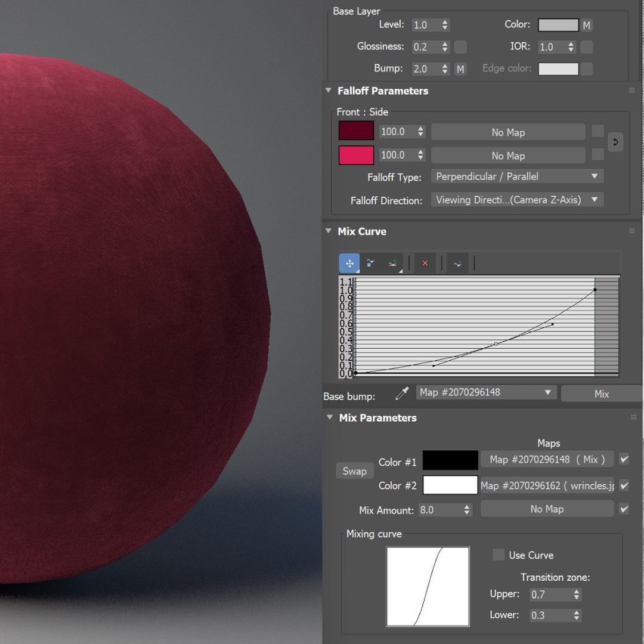Open the Falloff Type dropdown
Viewport: 644px width, 644px height.
516,177
